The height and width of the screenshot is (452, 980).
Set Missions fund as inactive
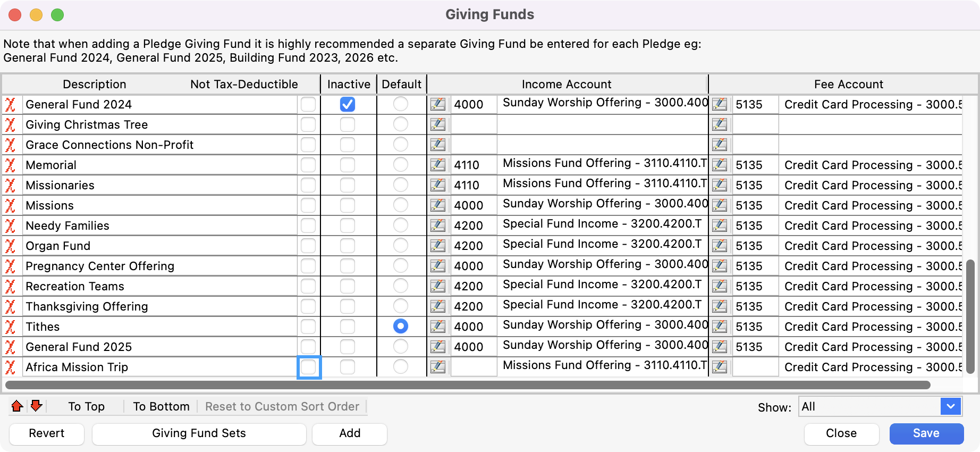coord(348,205)
